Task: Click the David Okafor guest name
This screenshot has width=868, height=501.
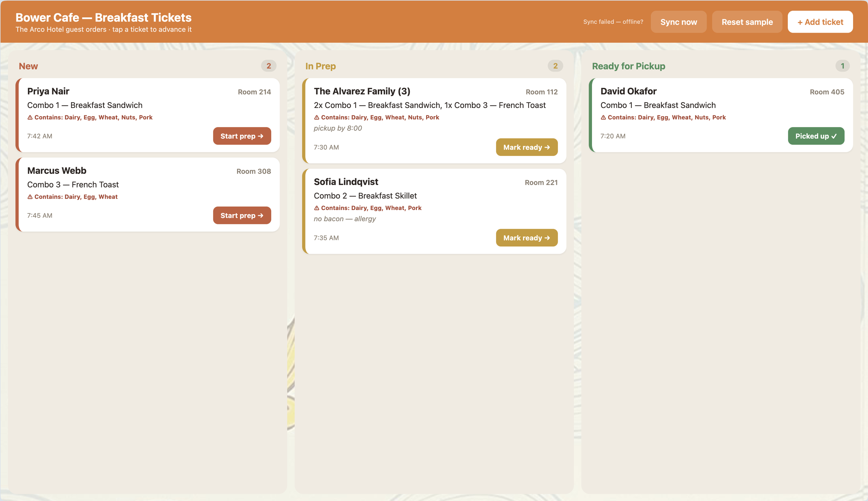Action: 628,91
